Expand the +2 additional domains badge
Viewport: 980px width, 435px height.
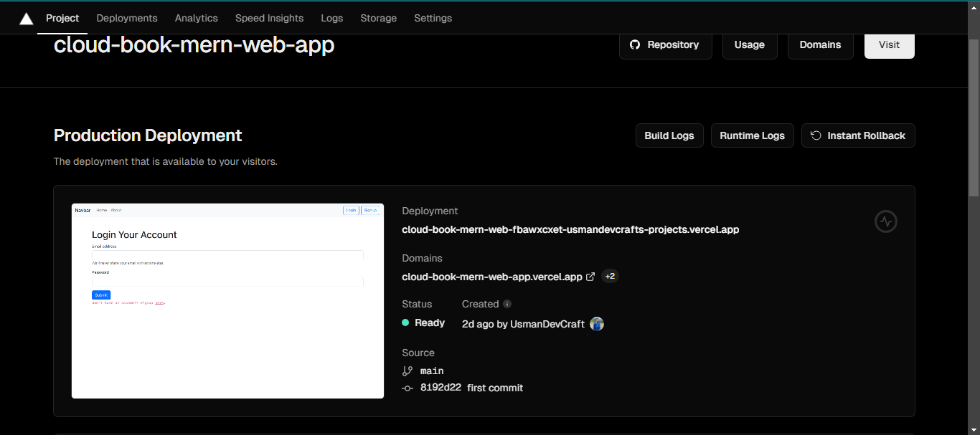[610, 277]
